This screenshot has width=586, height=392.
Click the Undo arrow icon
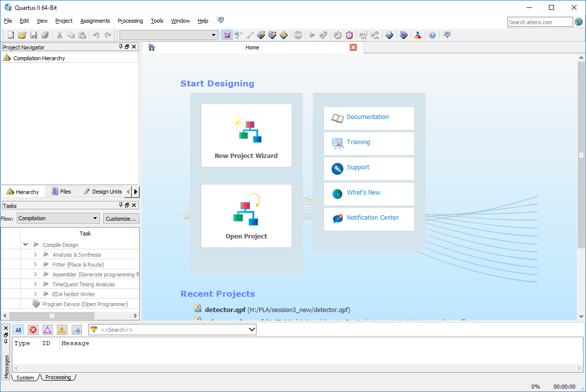pyautogui.click(x=96, y=35)
